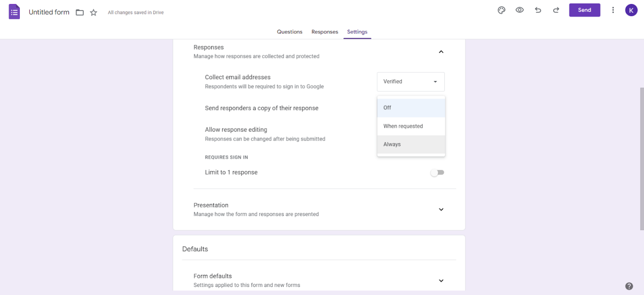The width and height of the screenshot is (644, 295).
Task: Switch to the Questions tab
Action: pos(289,31)
